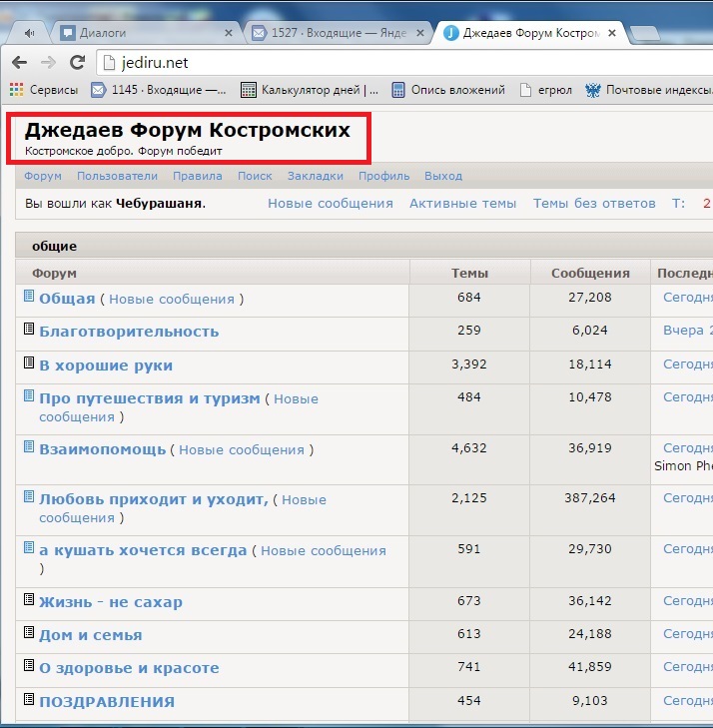This screenshot has width=713, height=728.
Task: Click the forum icon beside Благотворительность
Action: tap(29, 330)
